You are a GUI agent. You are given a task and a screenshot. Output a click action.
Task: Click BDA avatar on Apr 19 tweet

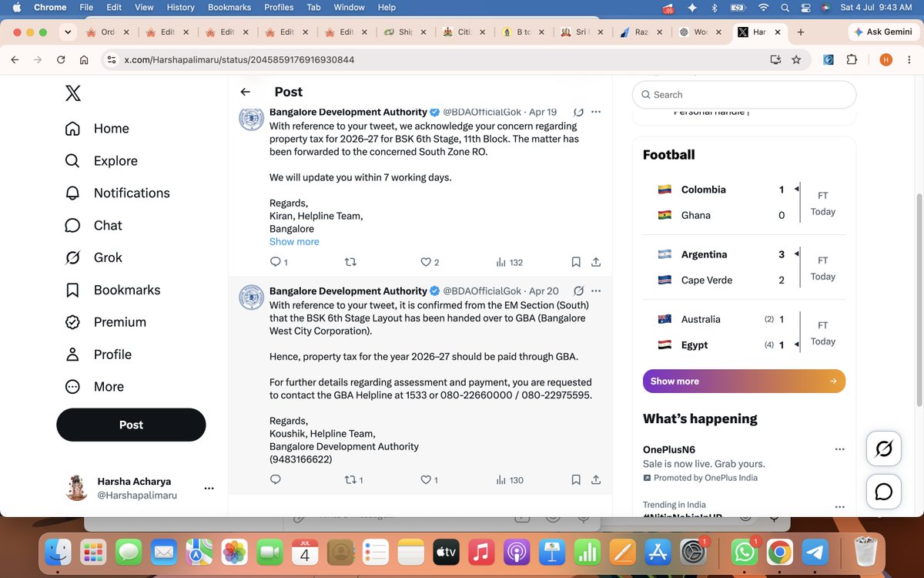coord(252,119)
